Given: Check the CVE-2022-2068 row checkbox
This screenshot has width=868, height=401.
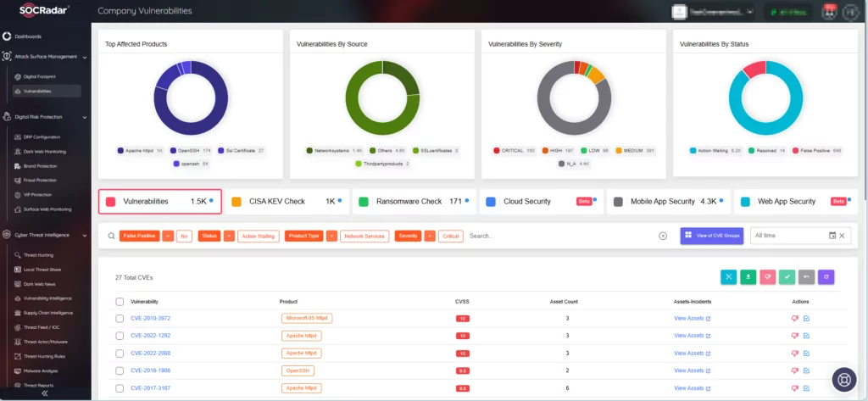Looking at the screenshot, I should point(120,353).
